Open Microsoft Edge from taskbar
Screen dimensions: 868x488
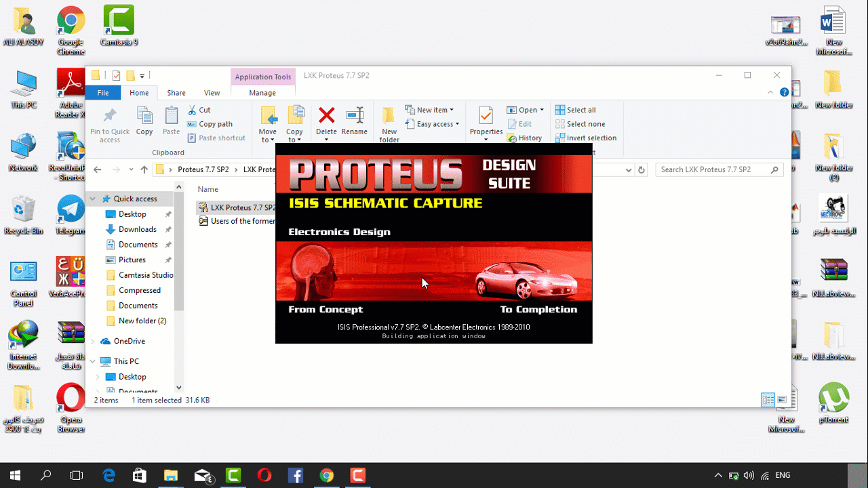pos(108,476)
